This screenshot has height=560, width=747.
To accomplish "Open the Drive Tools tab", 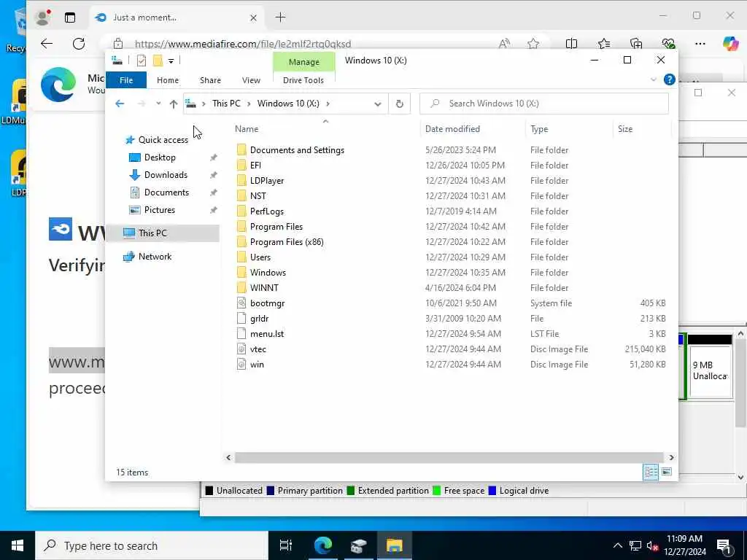I will point(303,80).
